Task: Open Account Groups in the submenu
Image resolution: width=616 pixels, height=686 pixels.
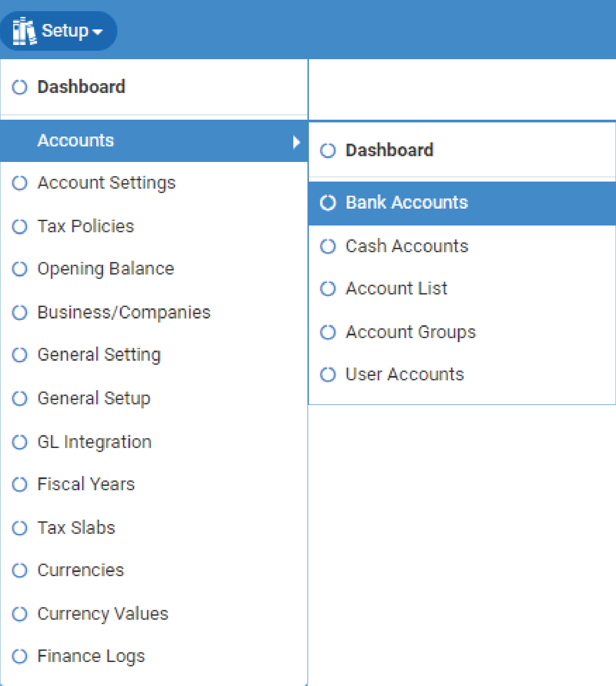Action: (411, 332)
